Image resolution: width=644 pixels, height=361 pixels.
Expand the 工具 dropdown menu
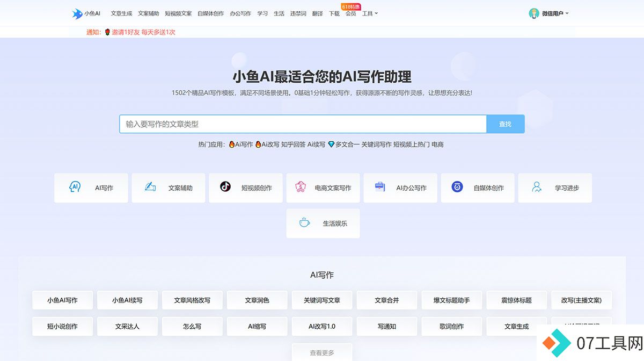370,13
